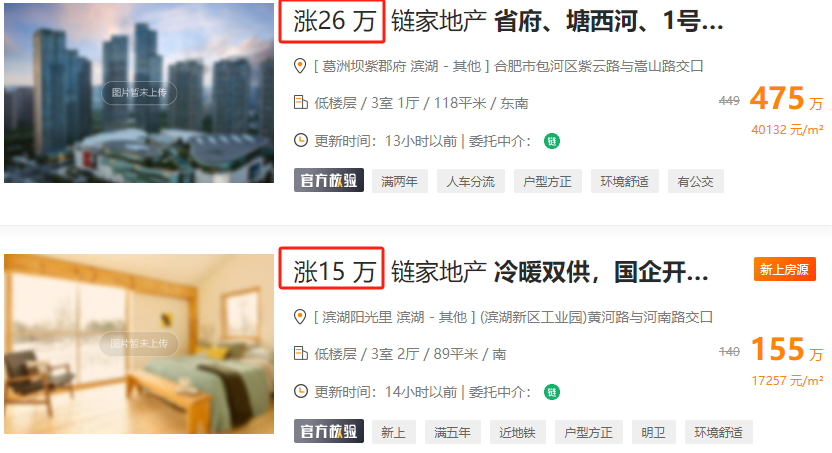Click the 官方核验 badge on first listing
Screen dimensions: 832x453
[x=329, y=180]
